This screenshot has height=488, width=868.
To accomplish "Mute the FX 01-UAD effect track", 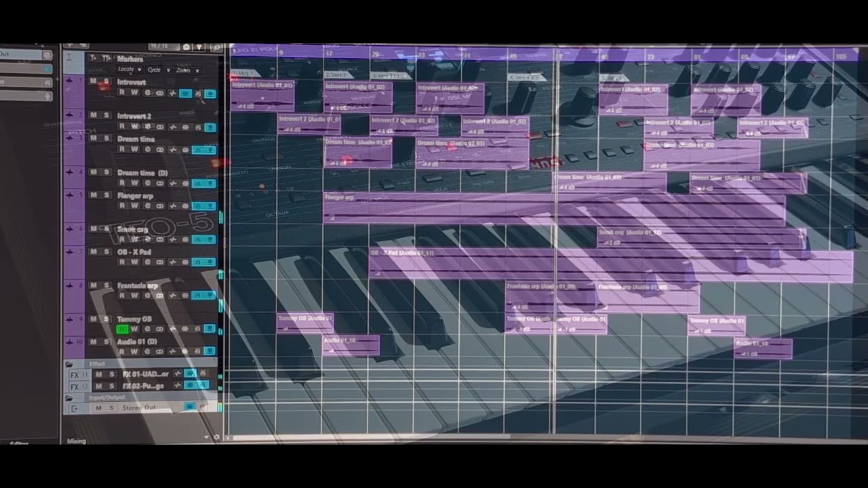I will tap(98, 374).
